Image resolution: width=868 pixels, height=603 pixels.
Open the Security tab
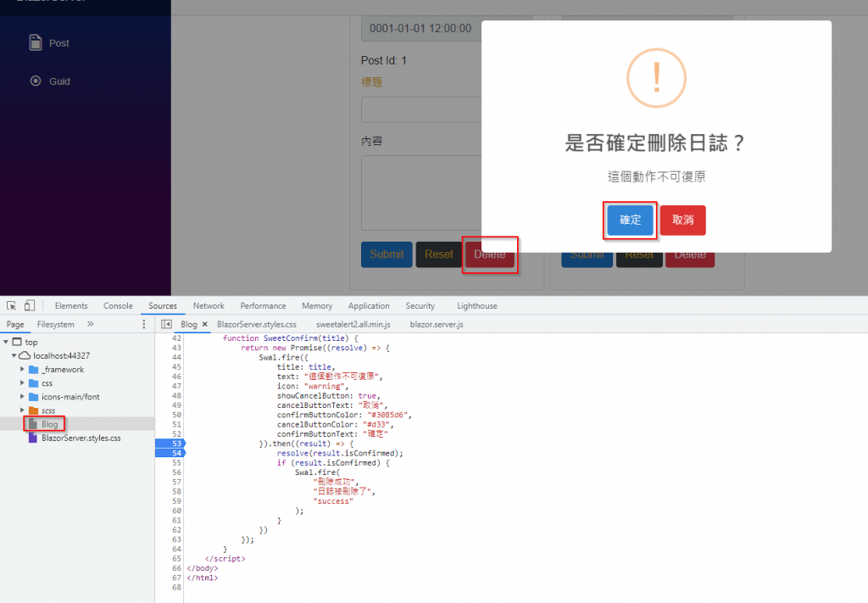point(420,305)
